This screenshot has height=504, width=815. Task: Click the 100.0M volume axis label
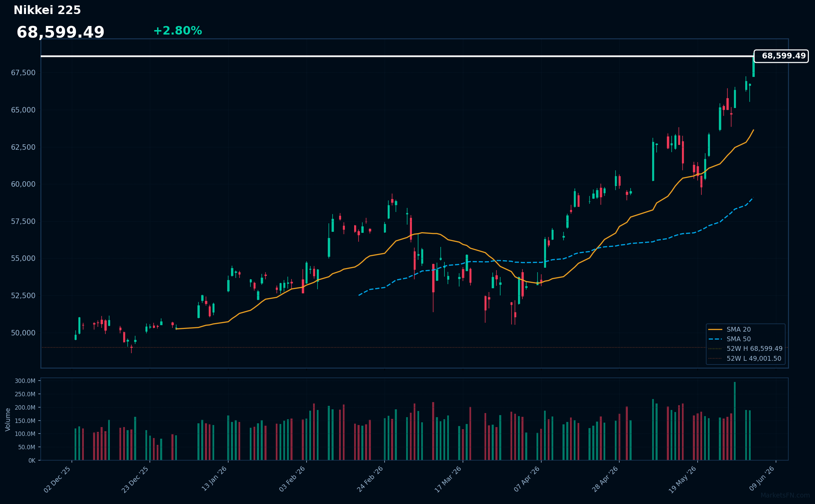(25, 434)
